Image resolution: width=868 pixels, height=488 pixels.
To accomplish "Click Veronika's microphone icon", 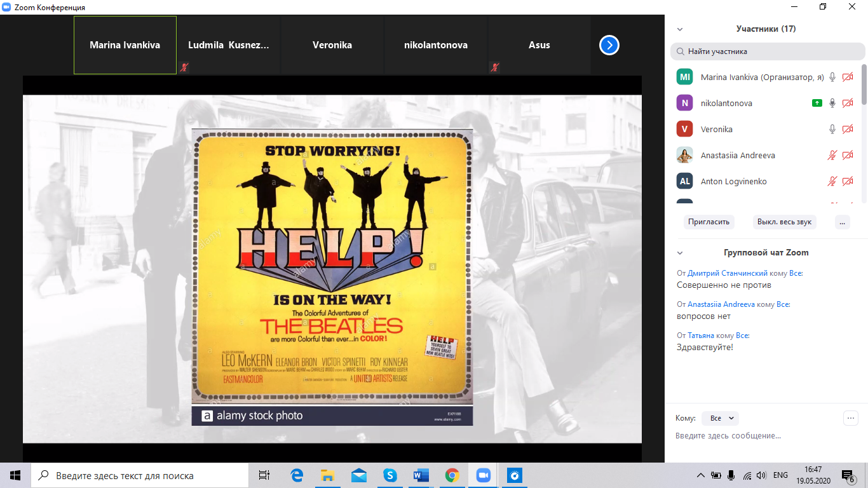I will point(832,129).
